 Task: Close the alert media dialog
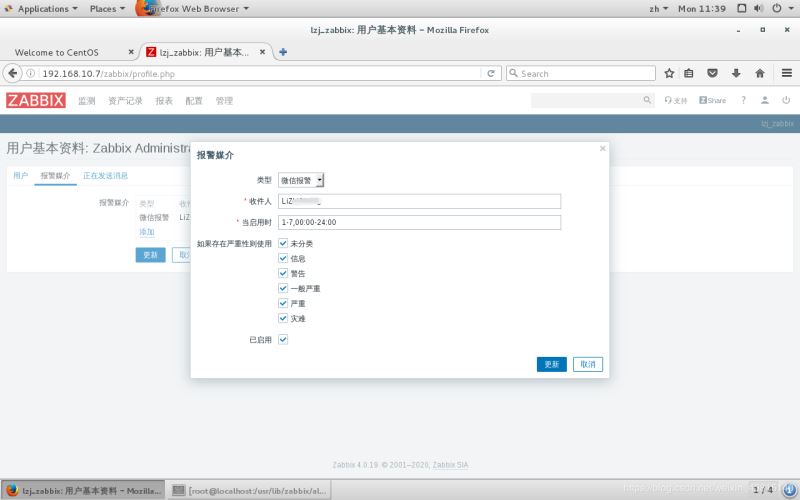pos(603,148)
